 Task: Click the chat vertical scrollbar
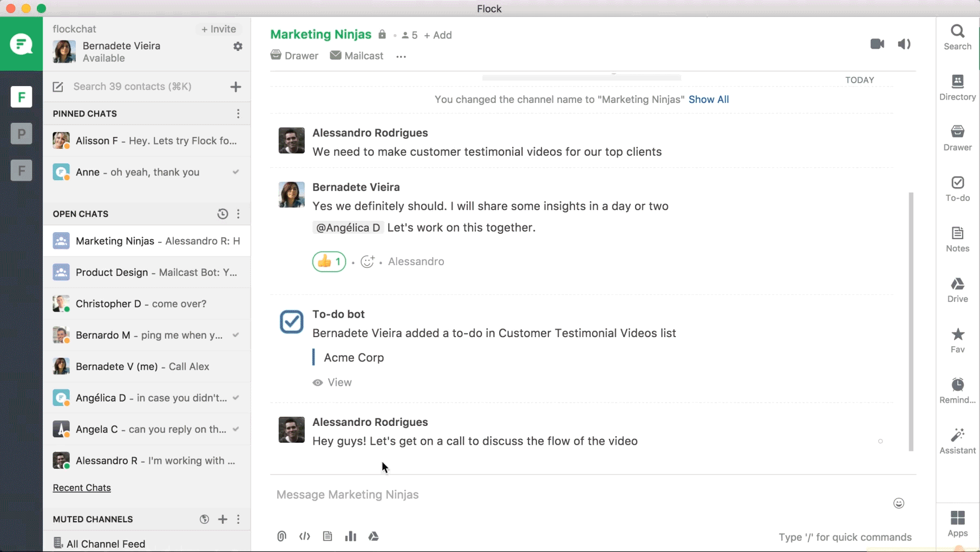pos(911,321)
